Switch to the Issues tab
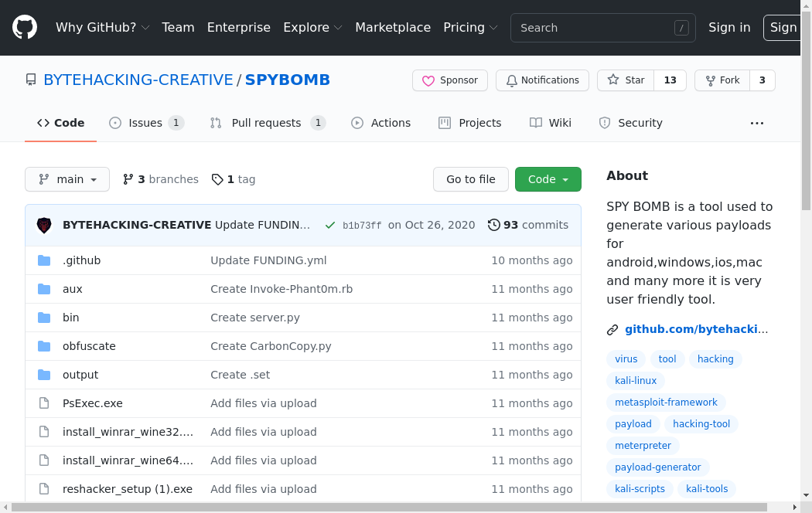The image size is (812, 513). 146,123
